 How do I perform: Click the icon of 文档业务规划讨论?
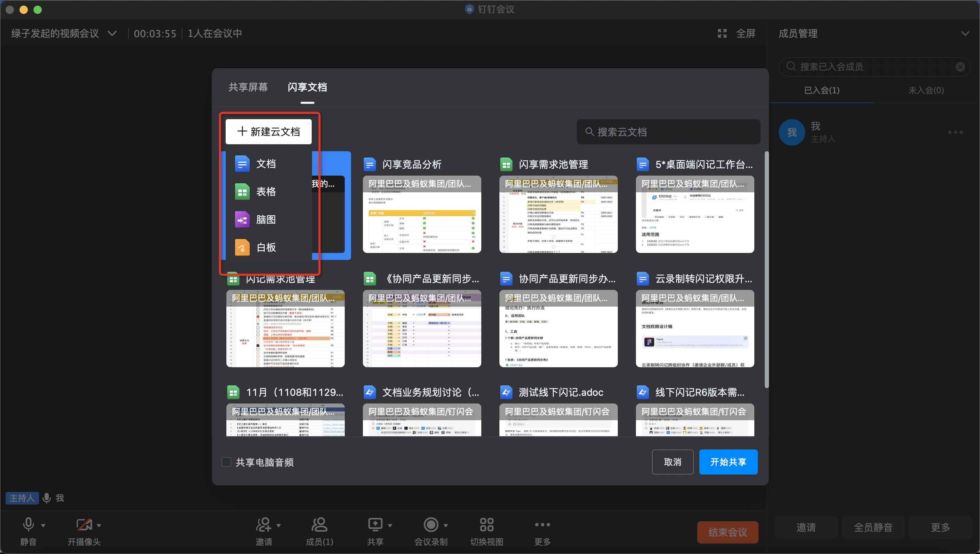370,392
